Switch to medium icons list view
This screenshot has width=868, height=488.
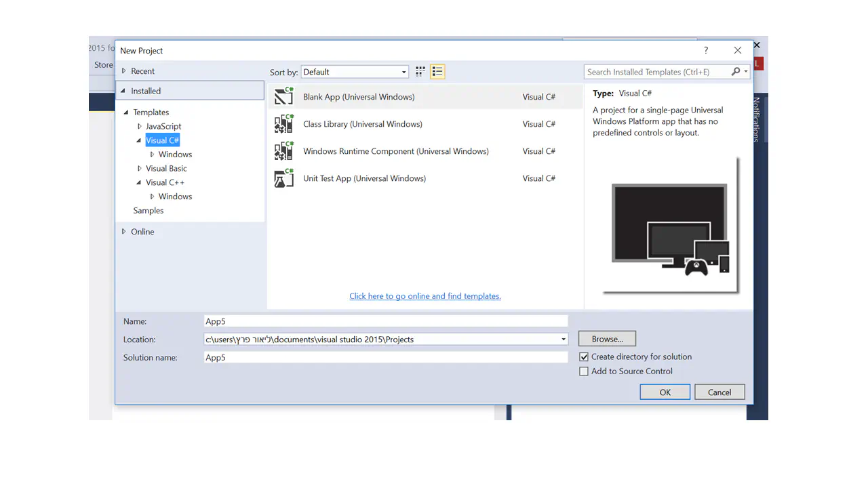click(x=437, y=72)
